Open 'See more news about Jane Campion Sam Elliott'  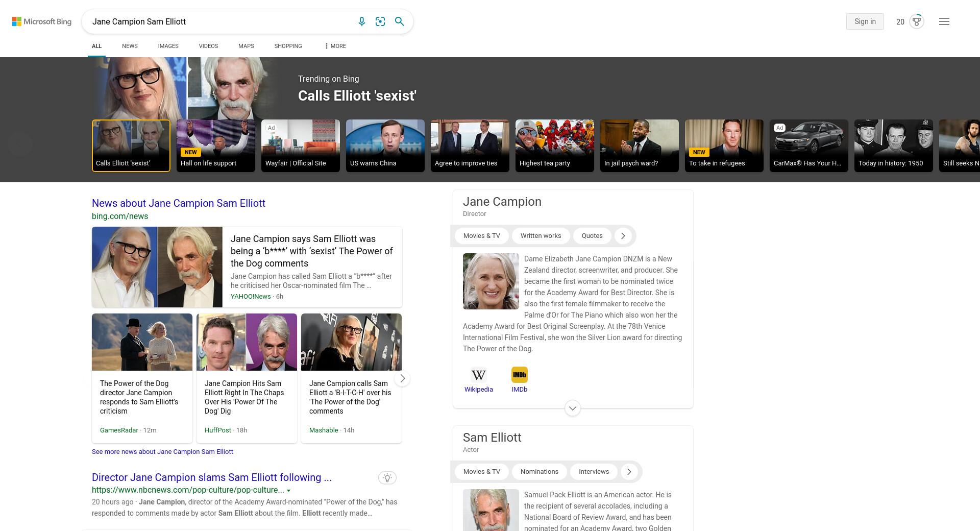pyautogui.click(x=162, y=452)
